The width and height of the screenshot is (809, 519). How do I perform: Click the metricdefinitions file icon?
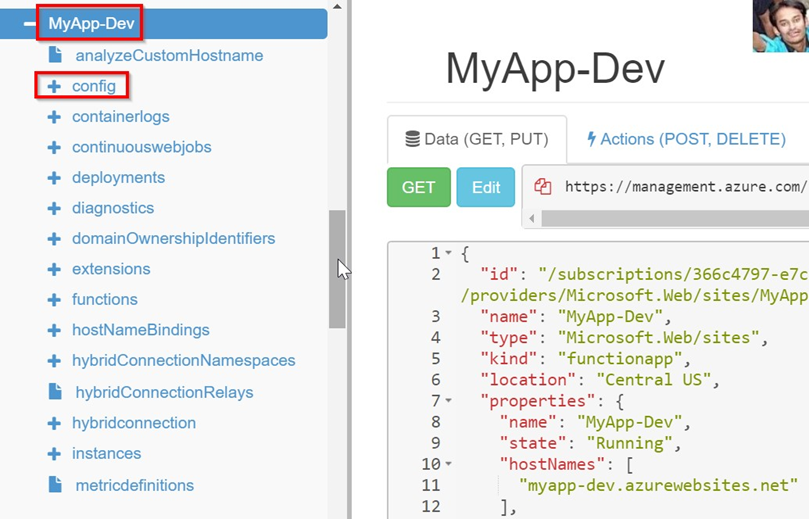click(x=56, y=485)
